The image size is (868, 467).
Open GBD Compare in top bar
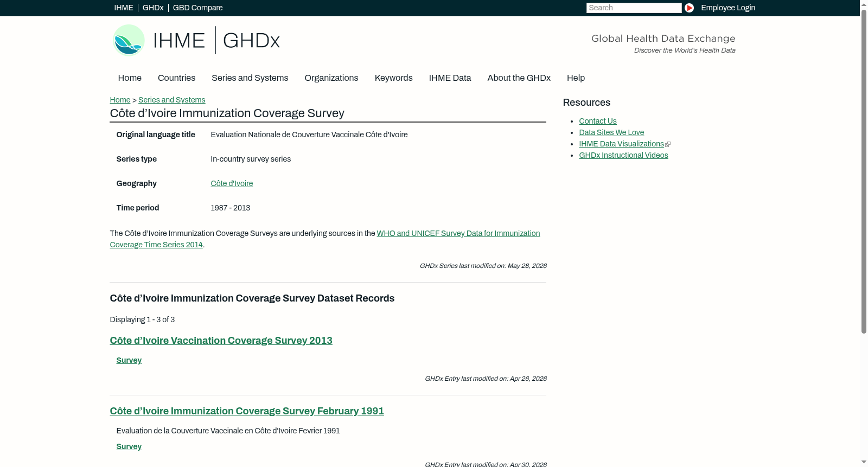pos(197,8)
